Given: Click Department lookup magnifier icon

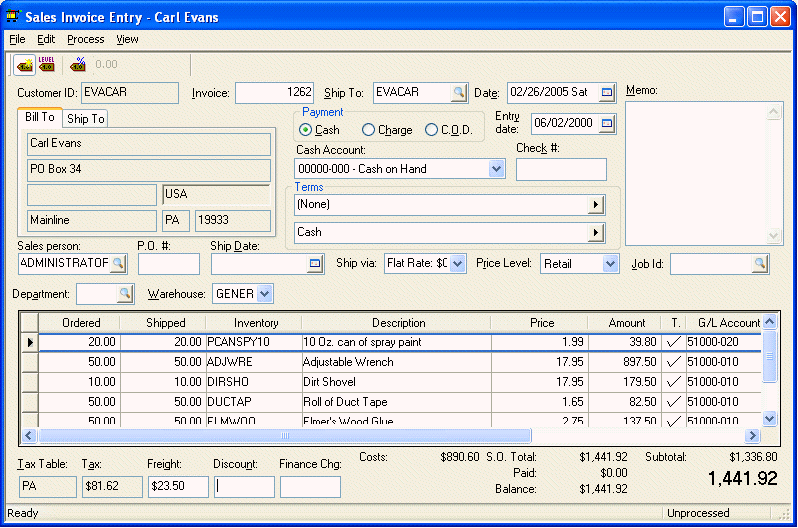Looking at the screenshot, I should click(125, 294).
